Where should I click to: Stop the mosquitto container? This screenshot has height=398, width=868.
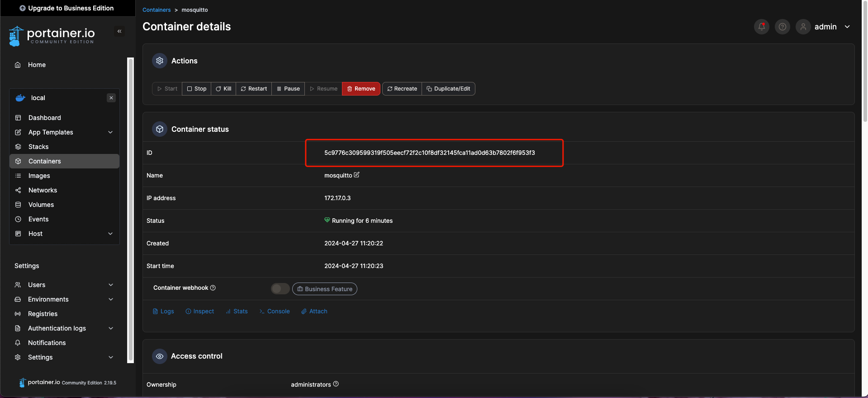tap(197, 89)
